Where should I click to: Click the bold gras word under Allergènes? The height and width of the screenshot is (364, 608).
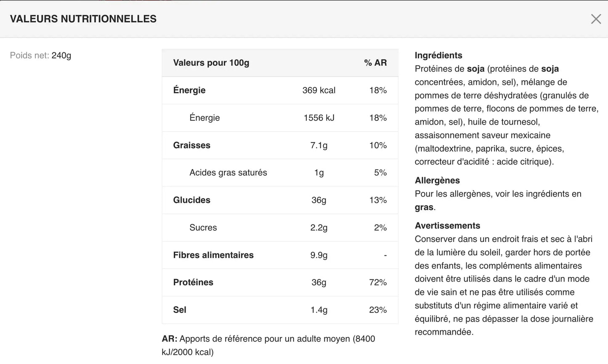[424, 207]
